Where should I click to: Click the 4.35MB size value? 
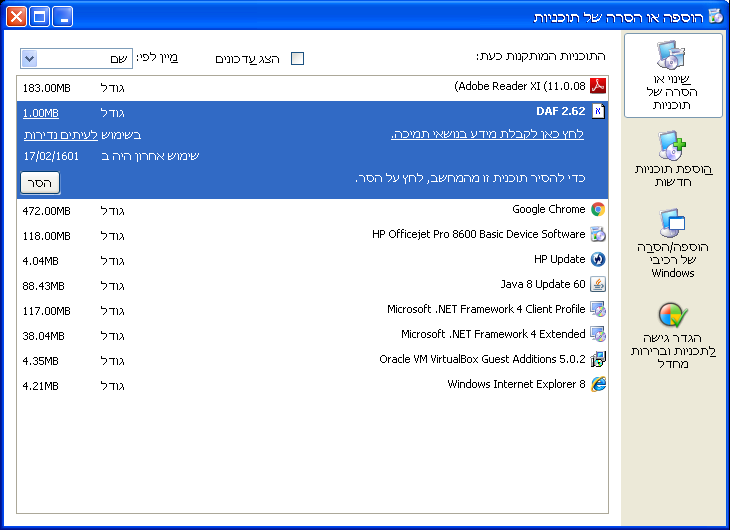41,361
